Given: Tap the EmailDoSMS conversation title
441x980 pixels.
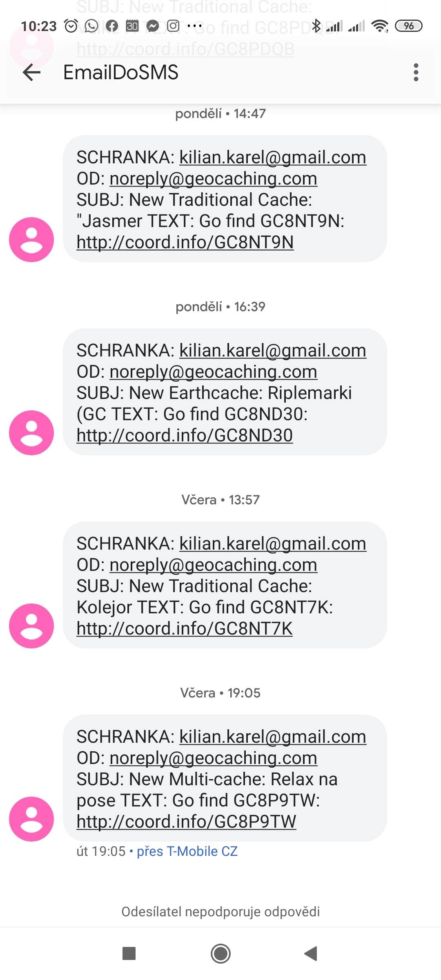Looking at the screenshot, I should [121, 73].
